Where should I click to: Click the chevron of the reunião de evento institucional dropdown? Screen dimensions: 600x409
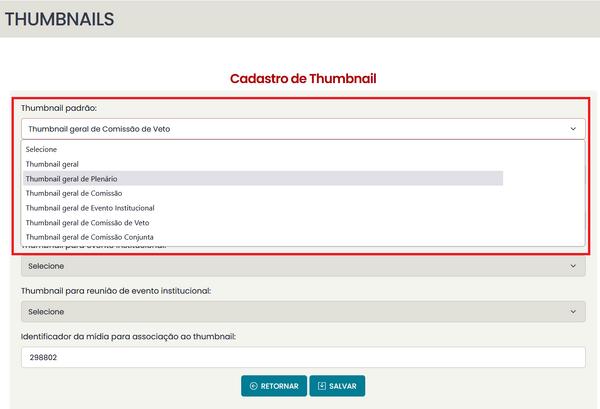coord(573,312)
